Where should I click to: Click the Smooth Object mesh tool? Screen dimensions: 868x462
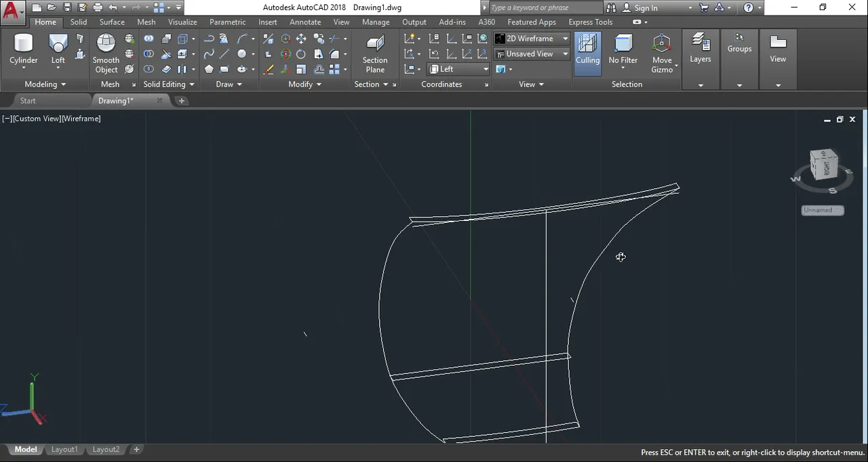[106, 53]
